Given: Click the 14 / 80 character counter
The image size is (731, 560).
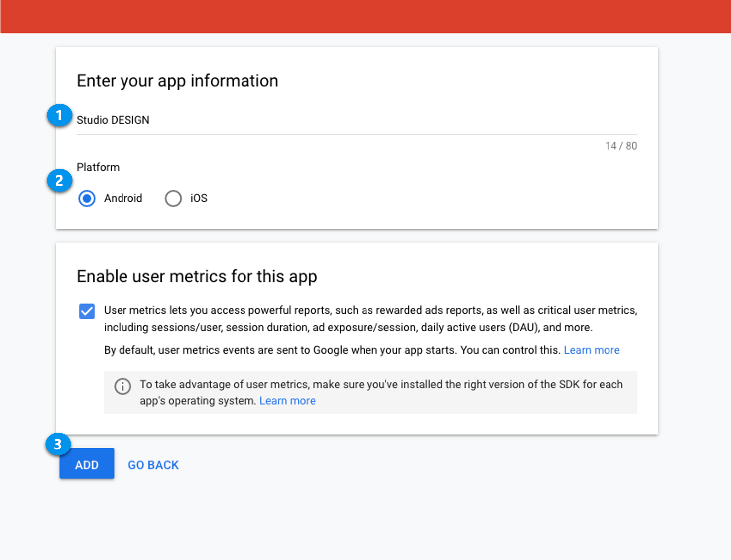Looking at the screenshot, I should (x=621, y=146).
